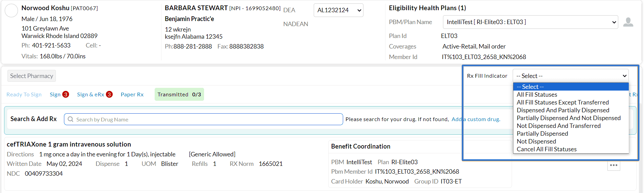The height and width of the screenshot is (193, 644).
Task: Switch to the Paper Rx tab
Action: coord(132,95)
